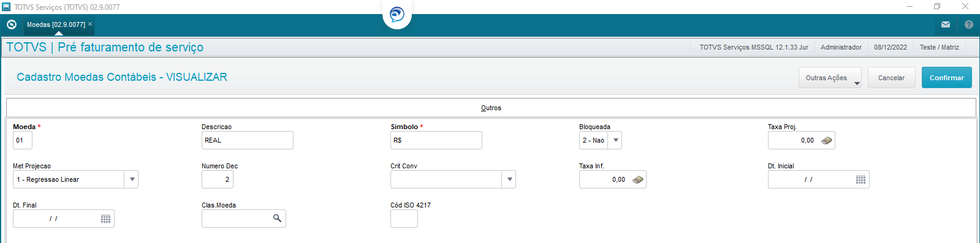Open the Outras Ações dropdown button
This screenshot has height=243, width=980.
(830, 78)
